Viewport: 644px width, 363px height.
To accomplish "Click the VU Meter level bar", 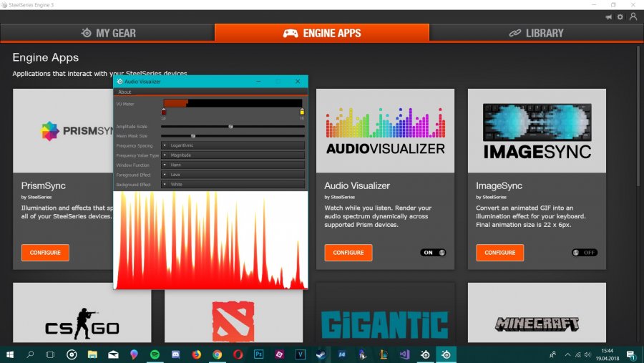I will pos(233,103).
